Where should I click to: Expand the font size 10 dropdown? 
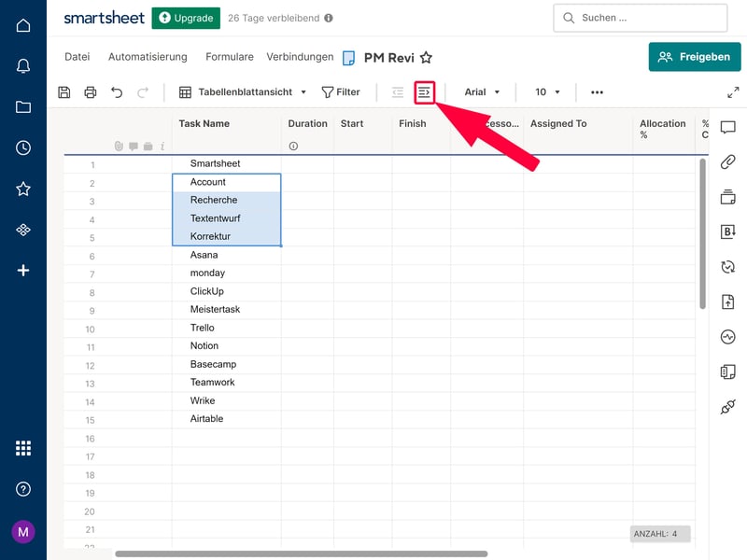pos(548,92)
